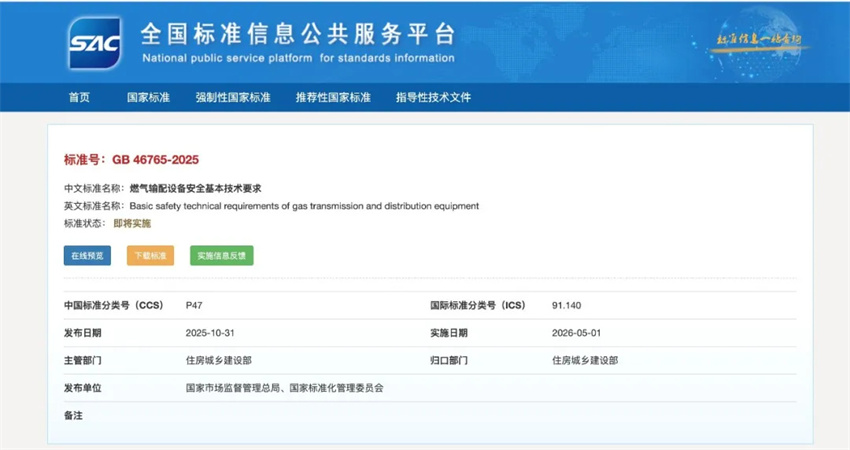Click the SAC logo icon

pyautogui.click(x=95, y=43)
